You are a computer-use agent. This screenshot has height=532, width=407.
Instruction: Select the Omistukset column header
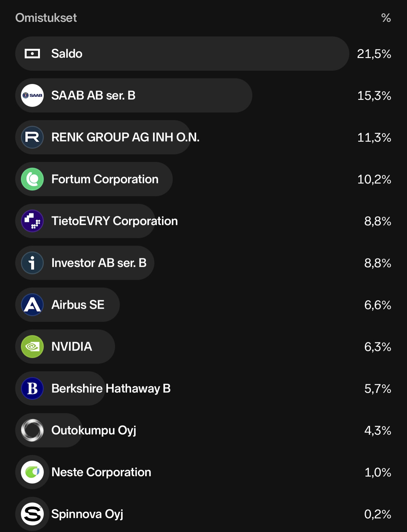tap(46, 18)
